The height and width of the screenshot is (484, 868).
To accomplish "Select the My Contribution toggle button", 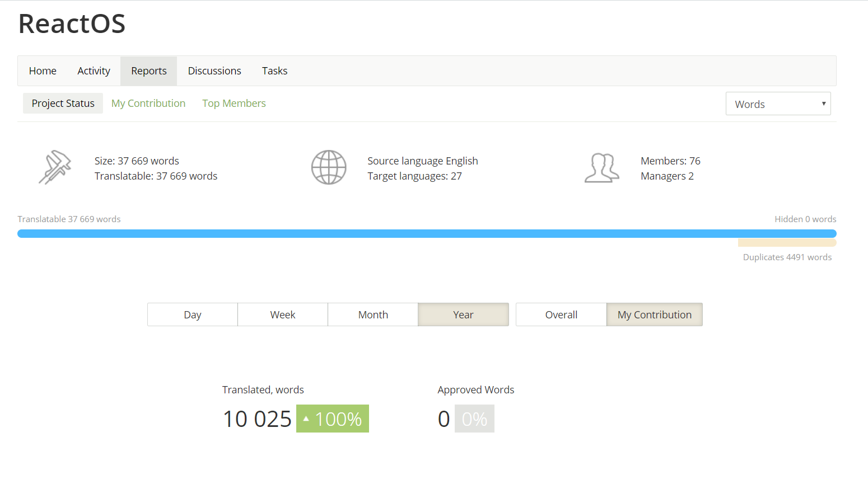I will click(654, 314).
